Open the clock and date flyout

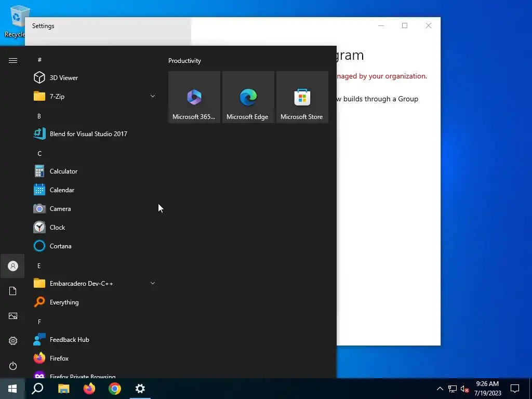point(487,389)
